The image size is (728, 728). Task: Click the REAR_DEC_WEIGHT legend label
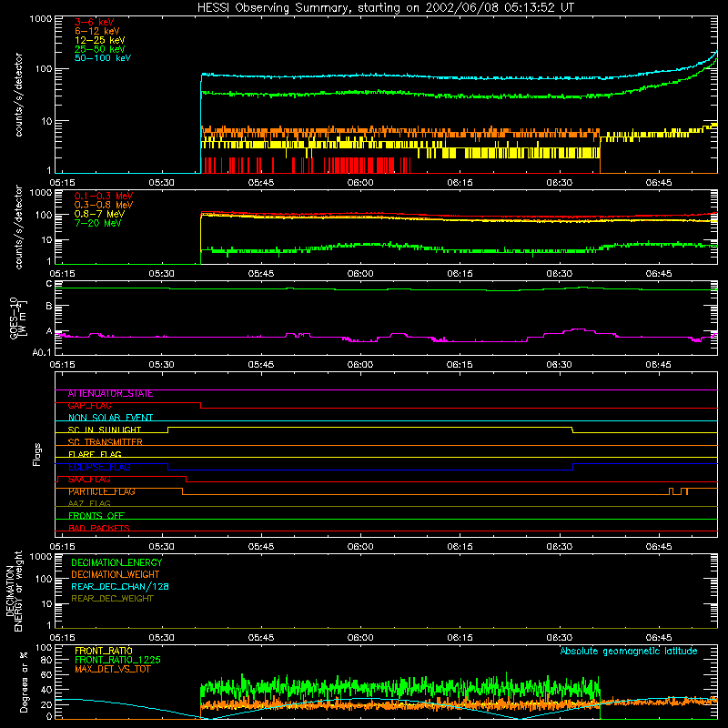click(112, 599)
